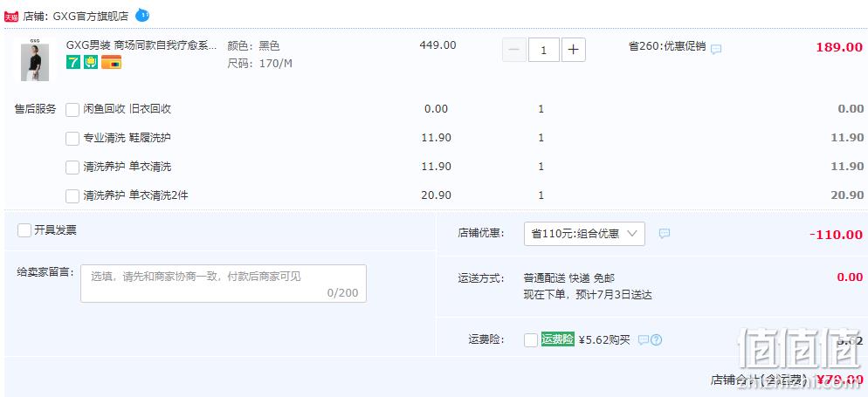The width and height of the screenshot is (868, 397).
Task: Click the 20.90 price in 单衣清洗2件 row
Action: 437,195
